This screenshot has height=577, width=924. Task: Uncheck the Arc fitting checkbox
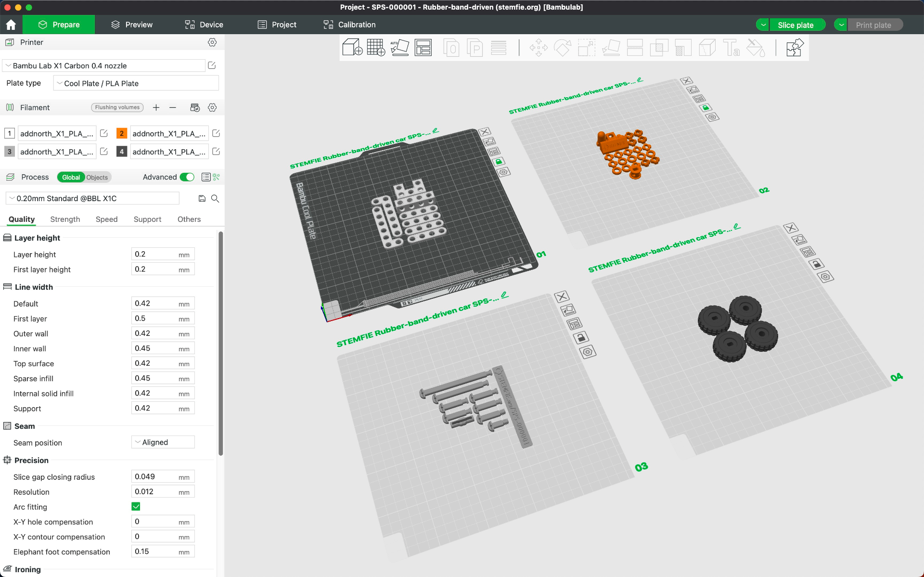[x=136, y=506]
